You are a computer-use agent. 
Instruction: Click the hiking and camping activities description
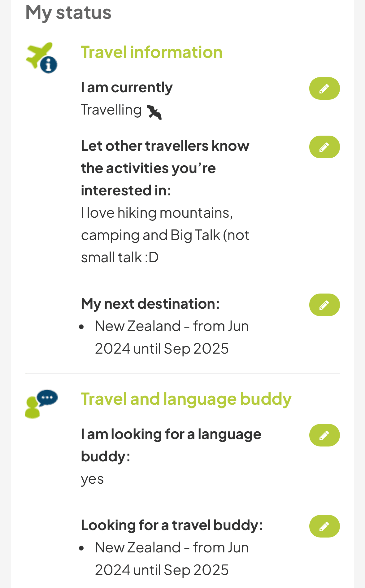[x=165, y=235]
